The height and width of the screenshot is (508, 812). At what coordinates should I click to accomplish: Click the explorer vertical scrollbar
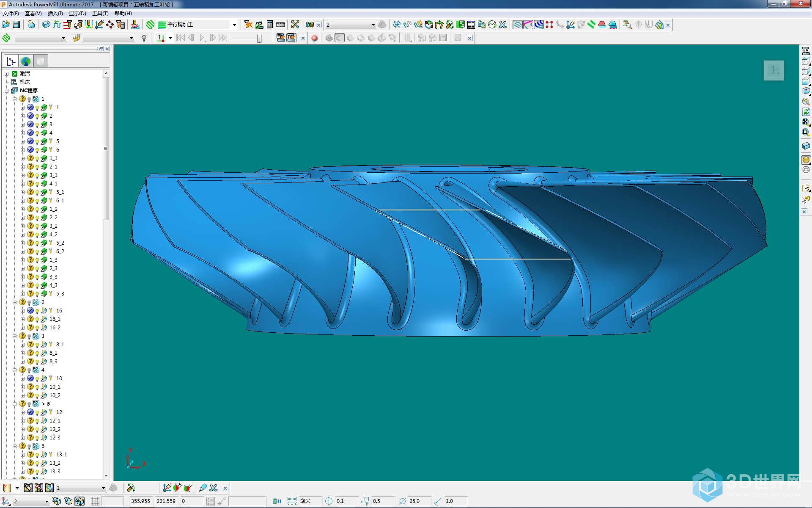tap(106, 148)
